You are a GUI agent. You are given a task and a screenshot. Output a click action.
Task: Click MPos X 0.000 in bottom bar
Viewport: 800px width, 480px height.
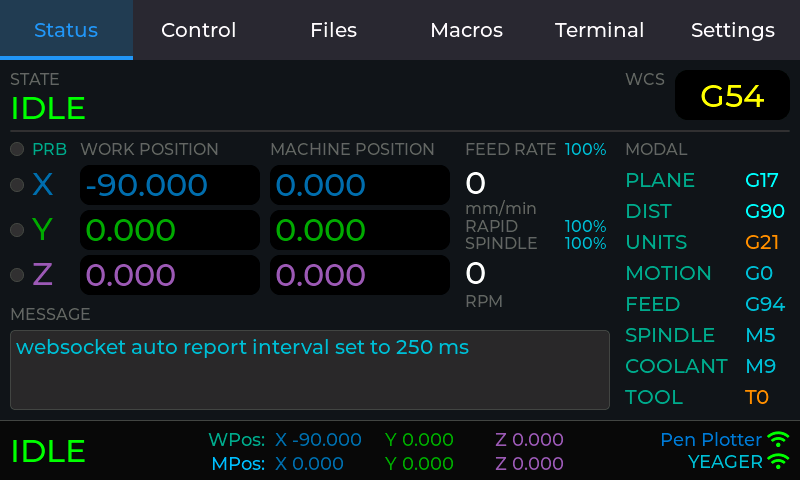point(309,463)
